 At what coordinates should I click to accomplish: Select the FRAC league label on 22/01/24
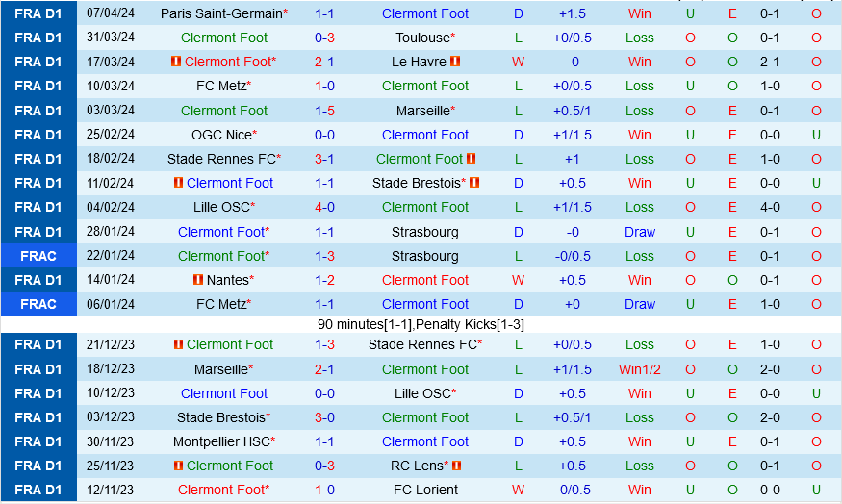[38, 256]
